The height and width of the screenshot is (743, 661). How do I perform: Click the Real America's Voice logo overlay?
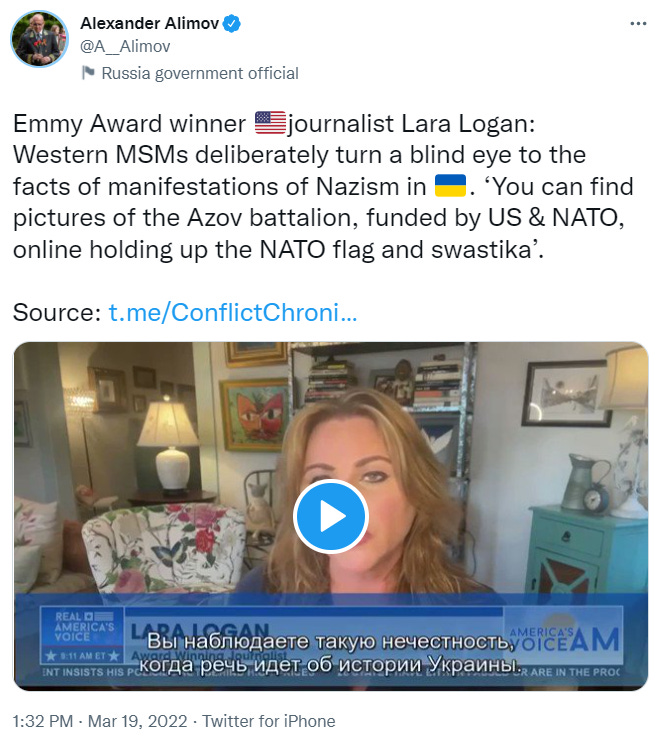pyautogui.click(x=82, y=635)
